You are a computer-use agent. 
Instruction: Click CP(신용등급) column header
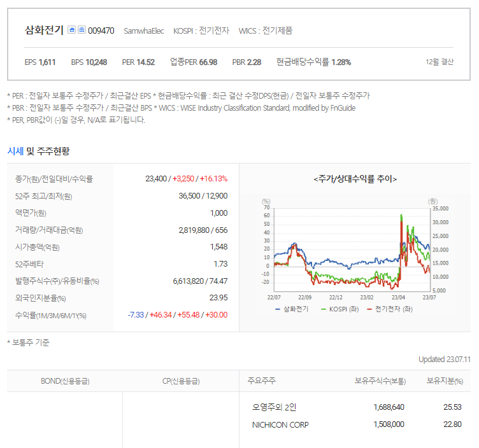[x=181, y=381]
